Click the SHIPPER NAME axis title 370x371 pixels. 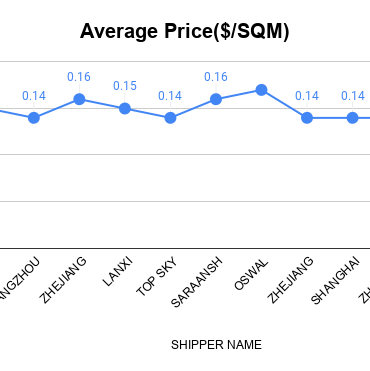point(216,345)
